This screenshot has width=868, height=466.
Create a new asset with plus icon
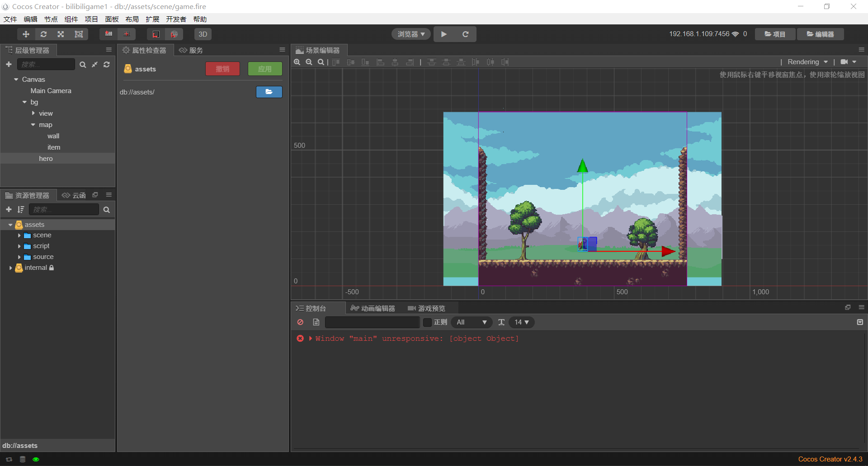(x=9, y=210)
